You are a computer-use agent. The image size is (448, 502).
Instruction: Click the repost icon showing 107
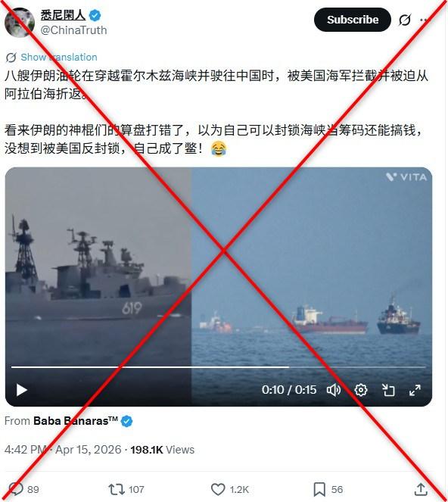point(116,489)
